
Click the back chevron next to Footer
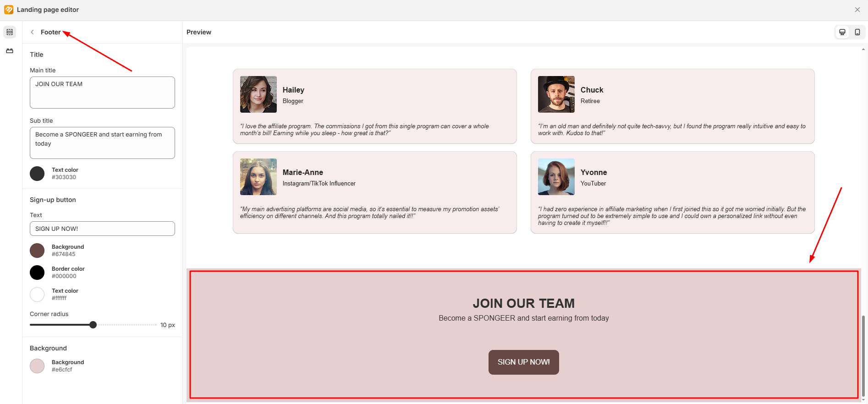click(x=32, y=32)
